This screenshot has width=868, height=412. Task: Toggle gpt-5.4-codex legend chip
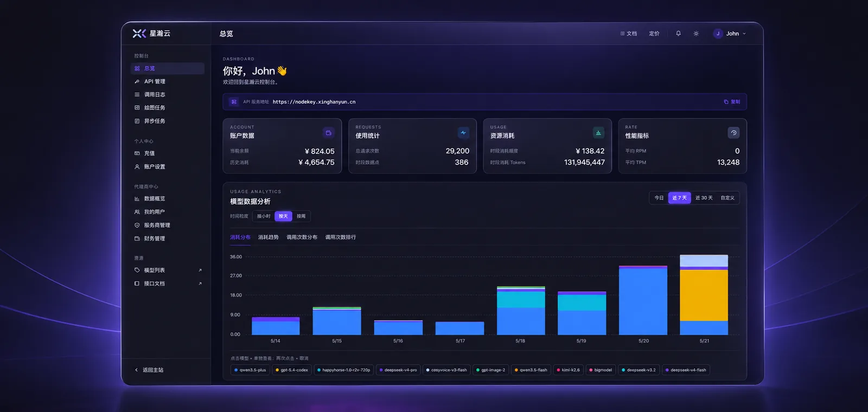(x=292, y=370)
